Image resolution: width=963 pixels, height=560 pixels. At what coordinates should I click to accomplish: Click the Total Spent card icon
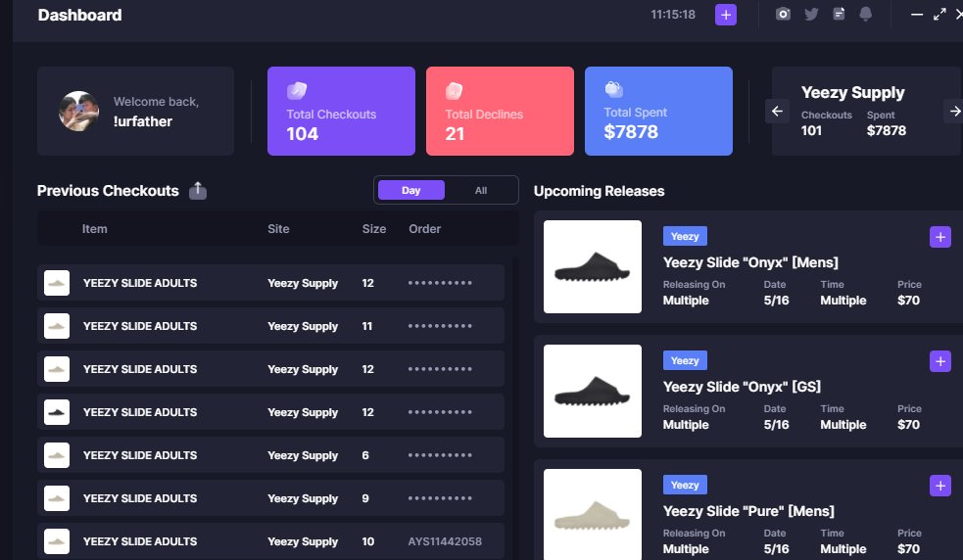pos(613,90)
